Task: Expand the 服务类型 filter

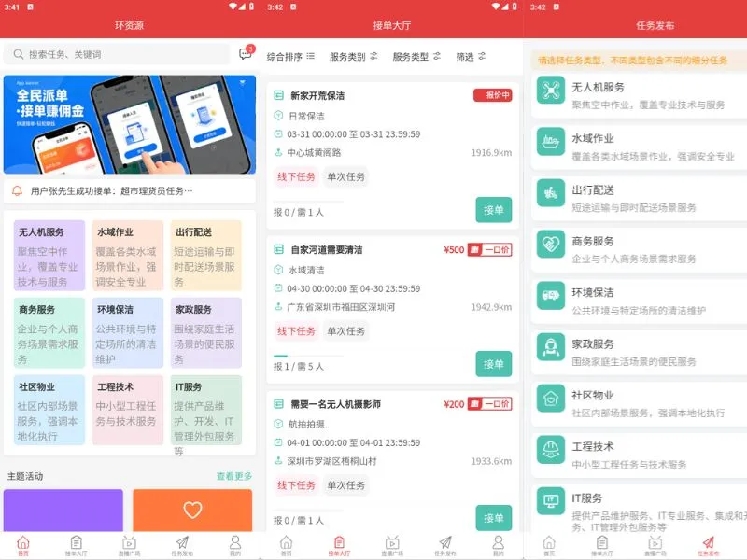Action: (x=416, y=56)
